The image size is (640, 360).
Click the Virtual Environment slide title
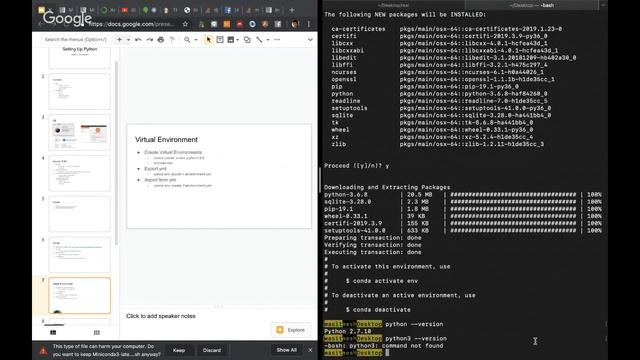[x=166, y=140]
